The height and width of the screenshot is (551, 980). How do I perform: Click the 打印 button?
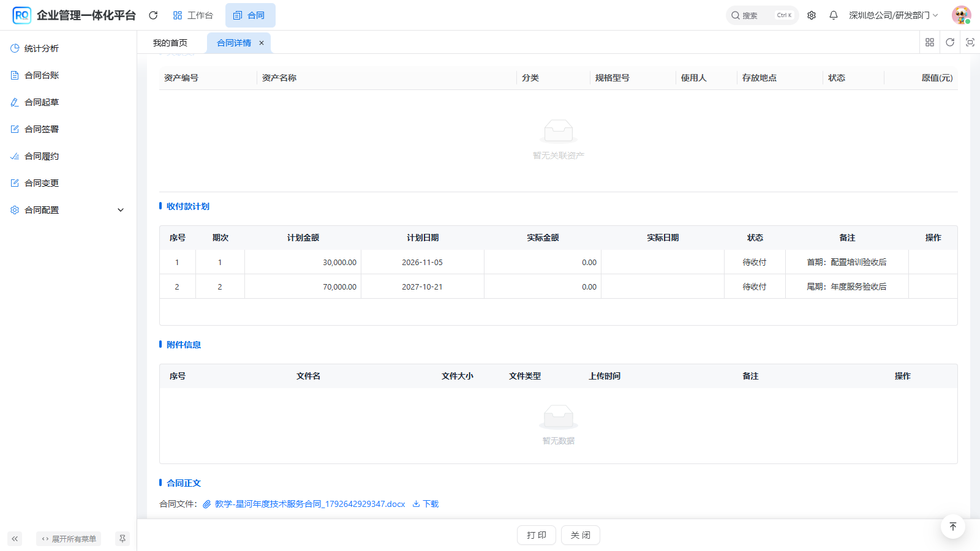(x=537, y=535)
